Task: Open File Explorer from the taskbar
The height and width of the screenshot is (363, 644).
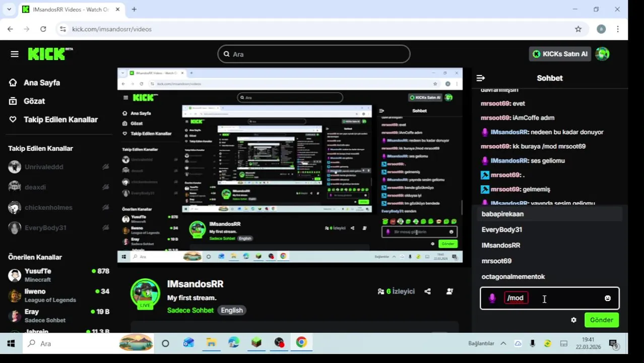Action: point(211,343)
